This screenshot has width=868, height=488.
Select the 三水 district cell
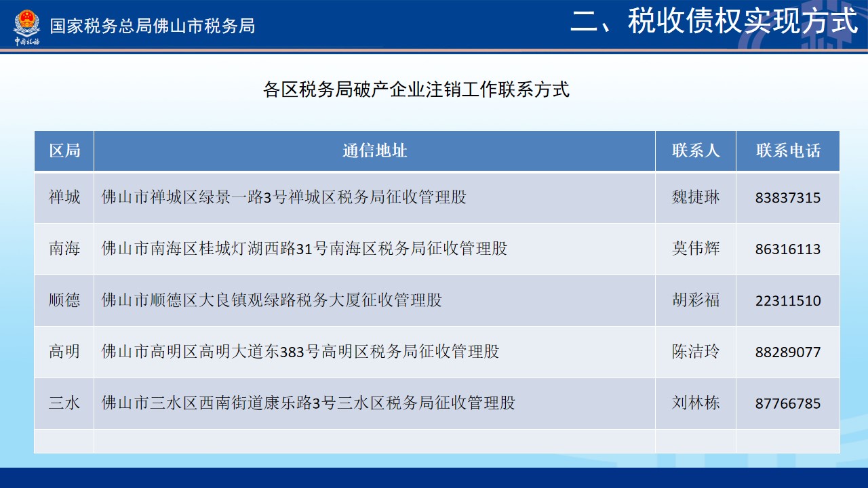[x=64, y=403]
